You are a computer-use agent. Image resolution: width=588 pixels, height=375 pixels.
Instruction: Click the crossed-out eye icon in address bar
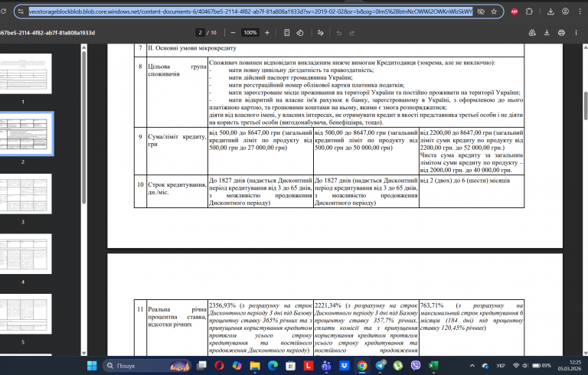pos(481,11)
